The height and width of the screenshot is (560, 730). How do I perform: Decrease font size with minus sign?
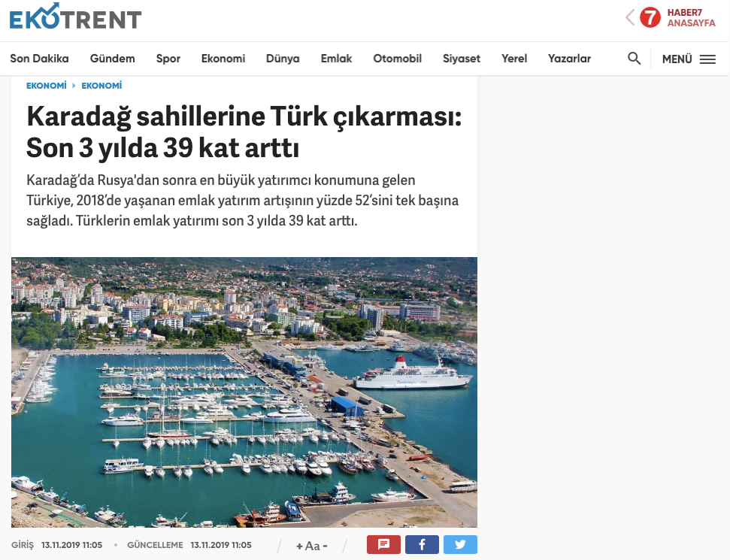325,546
